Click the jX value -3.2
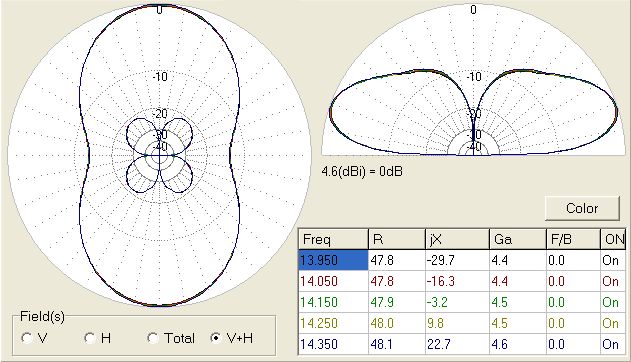 458,302
